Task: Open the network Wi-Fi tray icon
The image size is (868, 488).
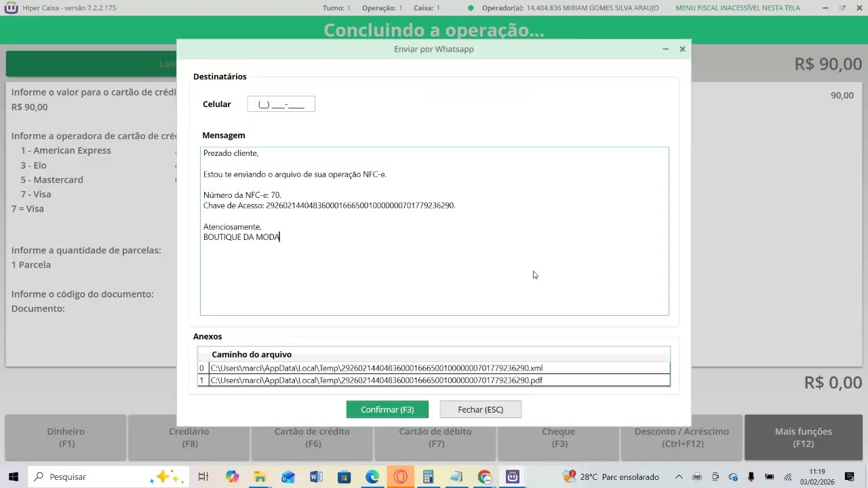Action: (x=788, y=476)
